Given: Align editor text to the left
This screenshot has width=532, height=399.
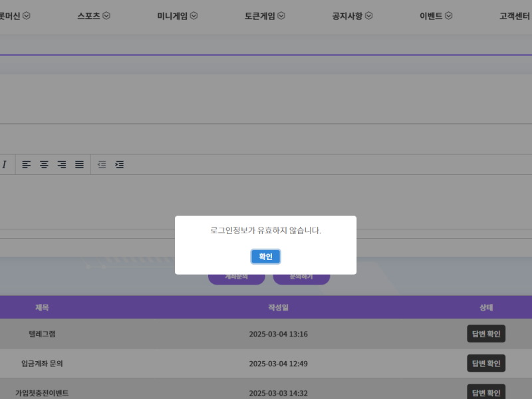Looking at the screenshot, I should (x=27, y=164).
